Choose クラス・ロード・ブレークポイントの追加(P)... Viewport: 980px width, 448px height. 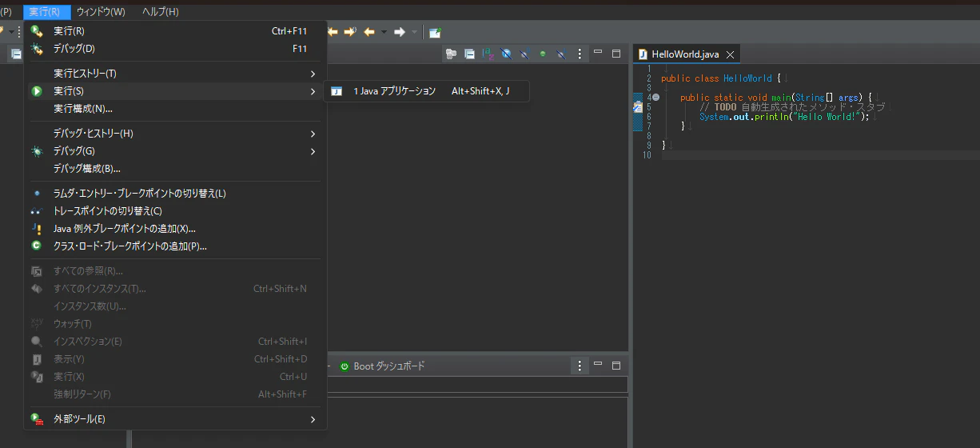point(175,246)
